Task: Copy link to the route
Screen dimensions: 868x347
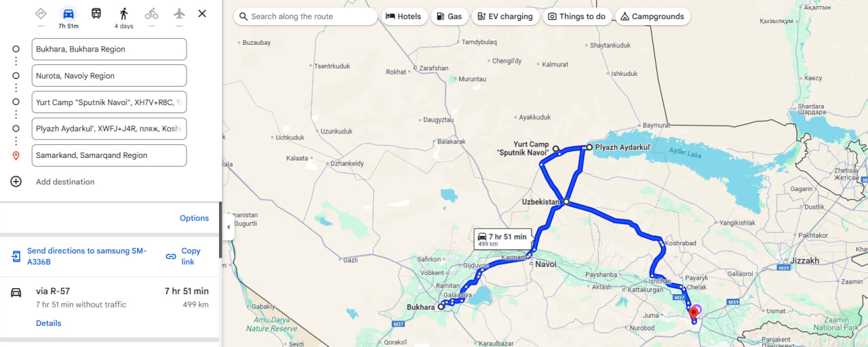Action: (x=183, y=256)
